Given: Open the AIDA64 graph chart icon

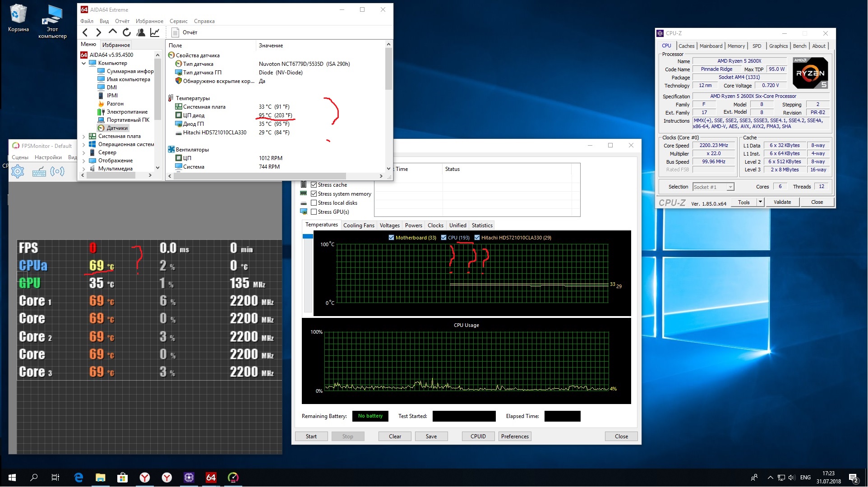Looking at the screenshot, I should point(155,32).
